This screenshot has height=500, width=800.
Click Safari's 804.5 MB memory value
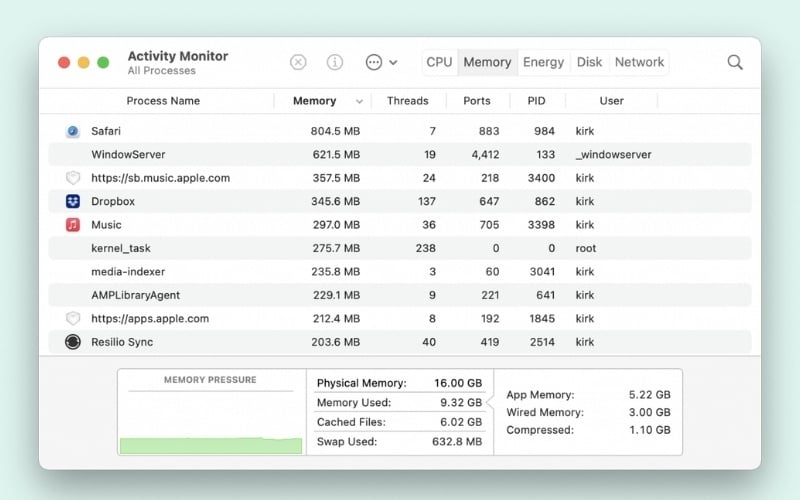pos(335,131)
